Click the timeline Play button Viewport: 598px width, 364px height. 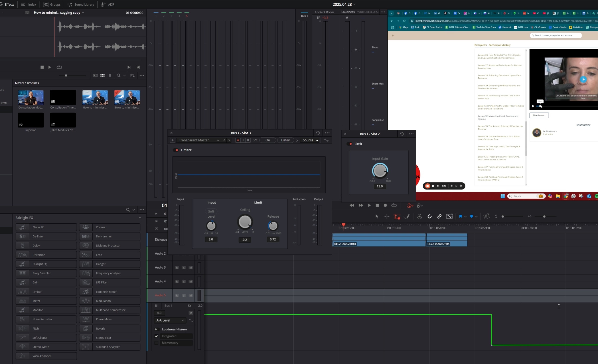click(x=369, y=206)
